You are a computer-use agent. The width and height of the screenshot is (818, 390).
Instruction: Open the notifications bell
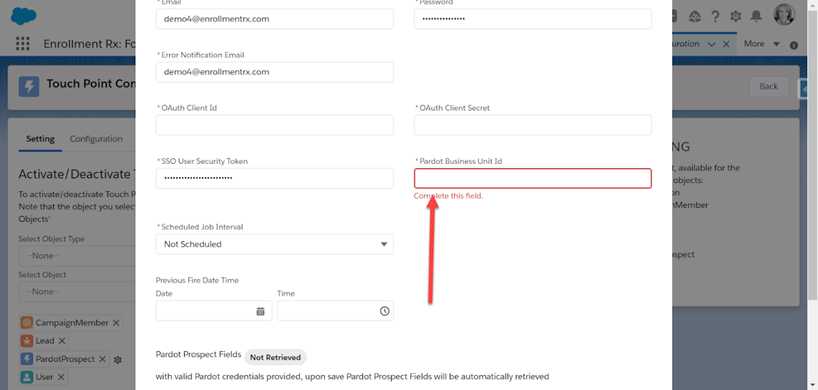coord(756,17)
